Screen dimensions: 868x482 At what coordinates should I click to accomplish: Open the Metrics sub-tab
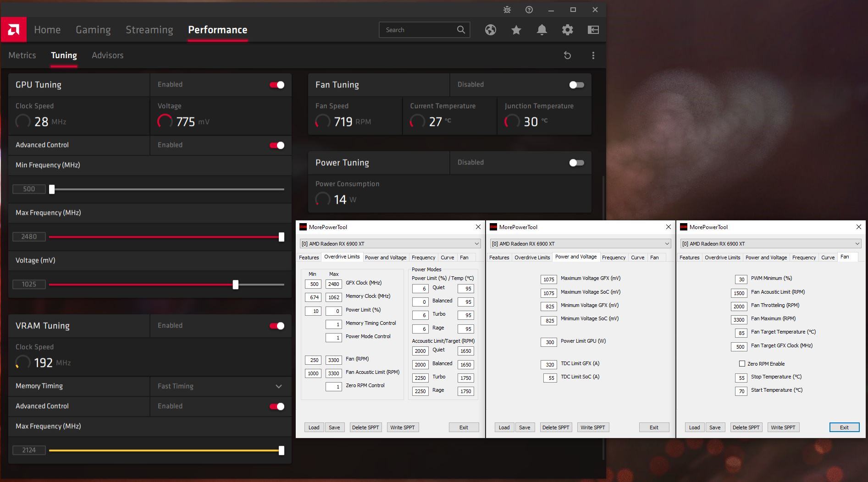22,55
